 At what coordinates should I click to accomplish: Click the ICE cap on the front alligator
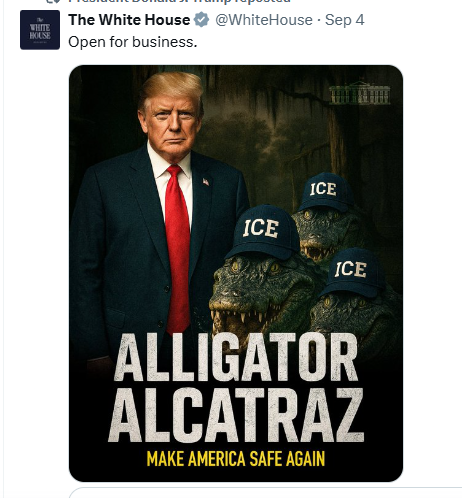[x=262, y=232]
